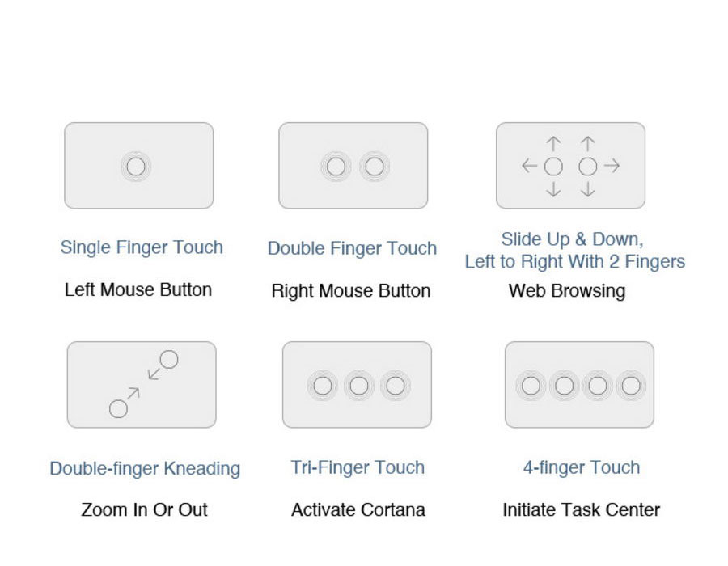Click the left-pointing arrow in slide diagram

click(x=530, y=166)
